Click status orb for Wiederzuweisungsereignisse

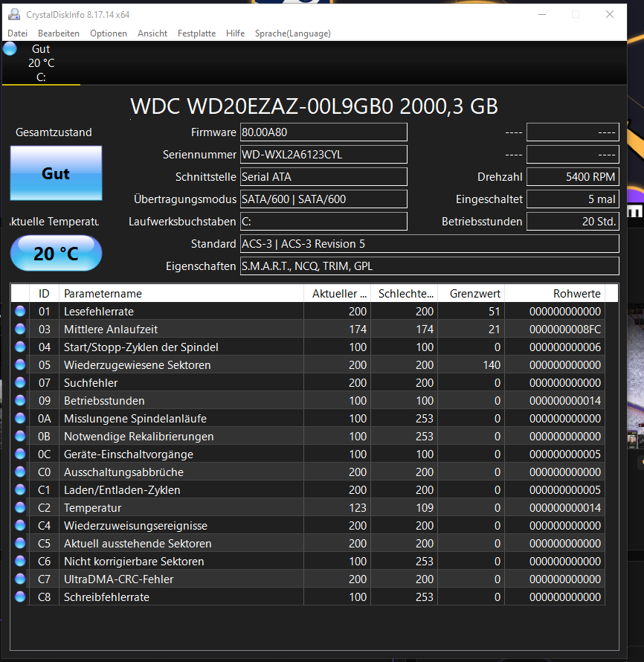click(x=20, y=525)
